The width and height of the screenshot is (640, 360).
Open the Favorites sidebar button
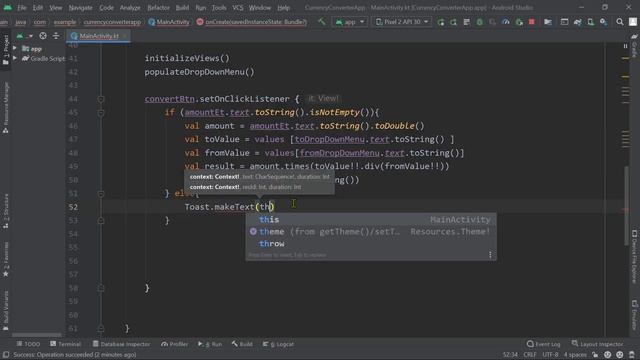tap(6, 260)
